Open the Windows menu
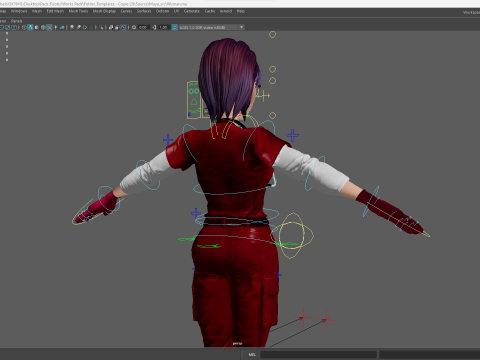 click(19, 11)
